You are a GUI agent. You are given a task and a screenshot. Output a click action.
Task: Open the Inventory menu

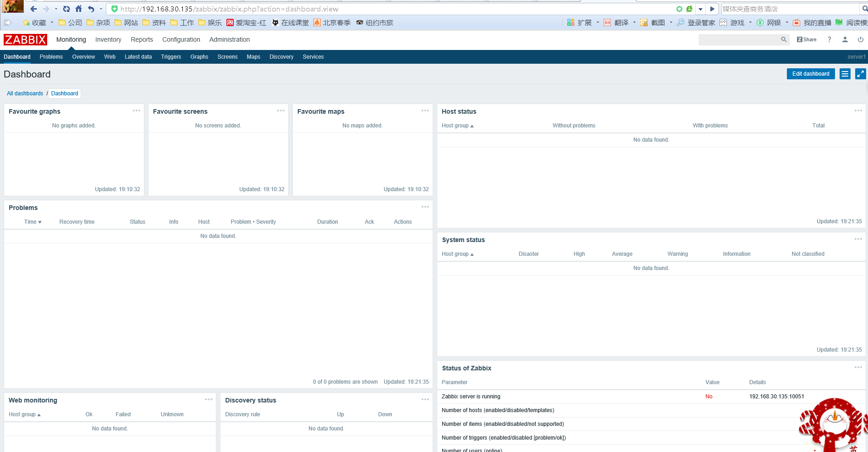point(108,39)
